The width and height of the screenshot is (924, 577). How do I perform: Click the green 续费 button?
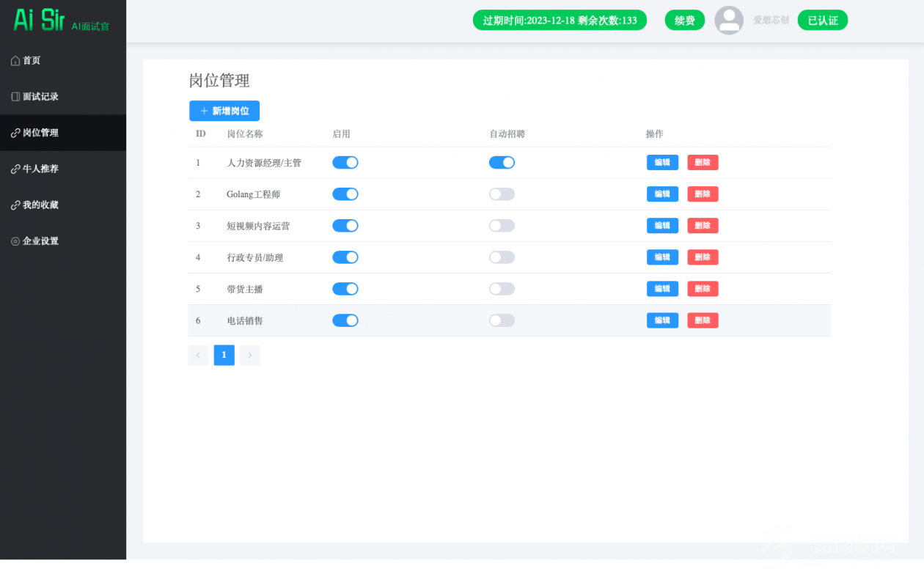[x=684, y=21]
